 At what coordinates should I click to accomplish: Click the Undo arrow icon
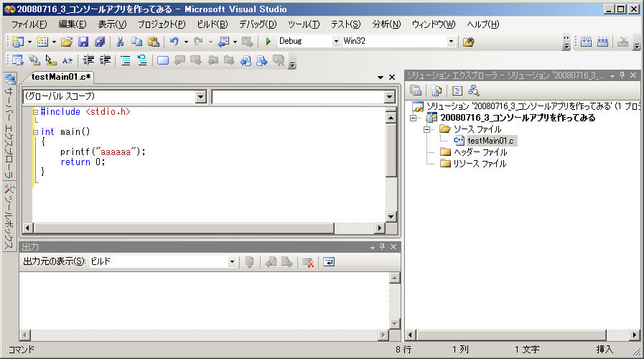(x=174, y=42)
